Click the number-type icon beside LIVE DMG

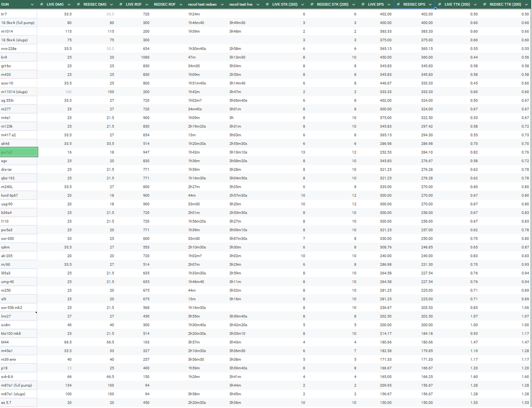pos(42,5)
